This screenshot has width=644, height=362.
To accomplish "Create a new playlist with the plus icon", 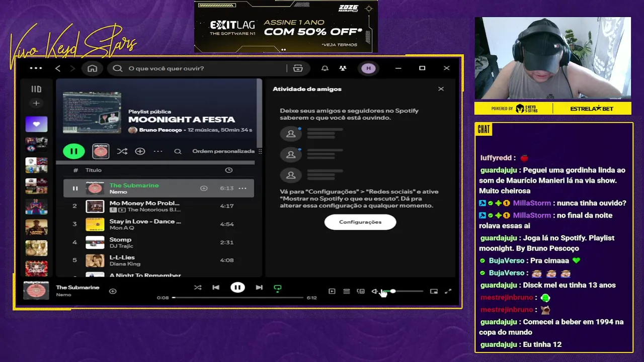I will pos(36,103).
